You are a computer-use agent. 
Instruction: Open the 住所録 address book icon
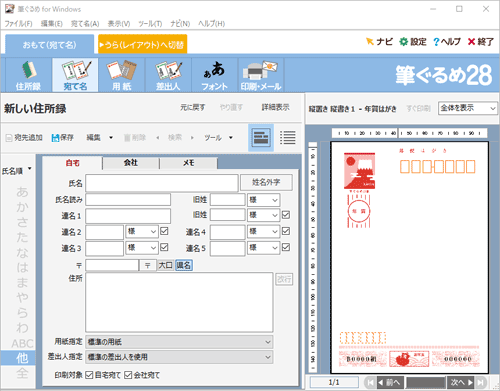[x=28, y=75]
